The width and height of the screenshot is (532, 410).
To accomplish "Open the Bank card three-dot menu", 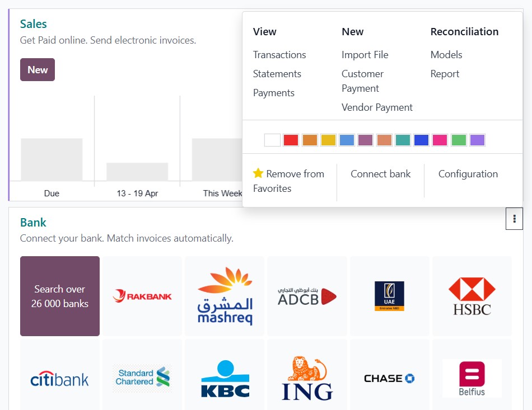I will [x=514, y=219].
